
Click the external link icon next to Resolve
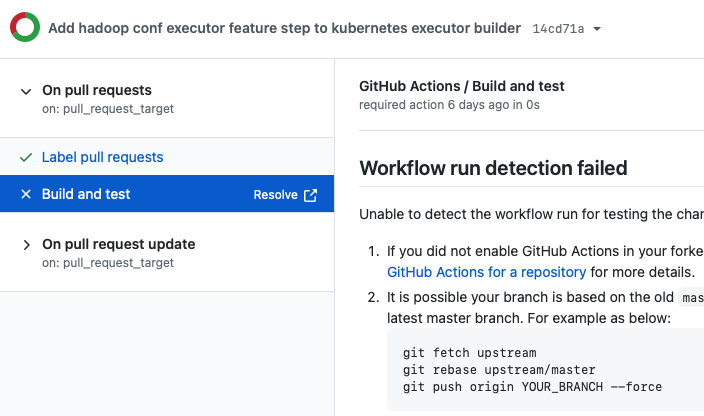310,195
